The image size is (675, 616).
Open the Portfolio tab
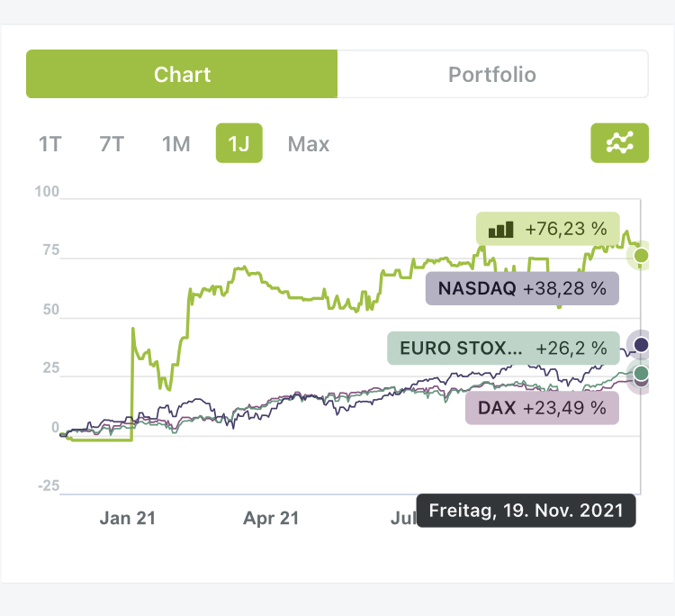tap(492, 74)
